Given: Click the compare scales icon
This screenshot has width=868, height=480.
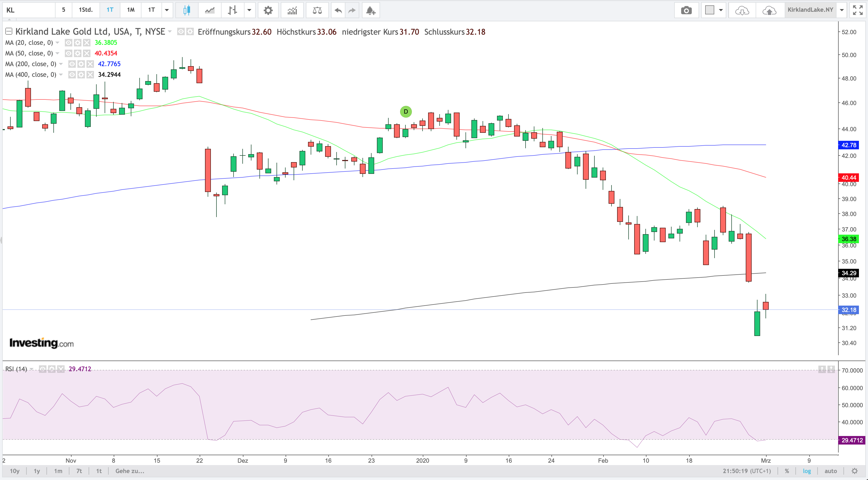Looking at the screenshot, I should pyautogui.click(x=317, y=10).
